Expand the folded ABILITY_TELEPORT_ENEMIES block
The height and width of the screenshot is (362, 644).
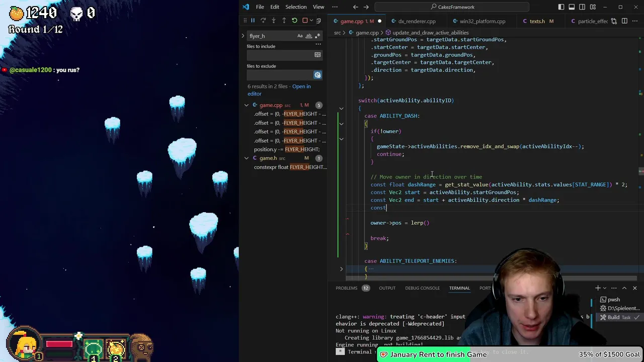point(341,269)
